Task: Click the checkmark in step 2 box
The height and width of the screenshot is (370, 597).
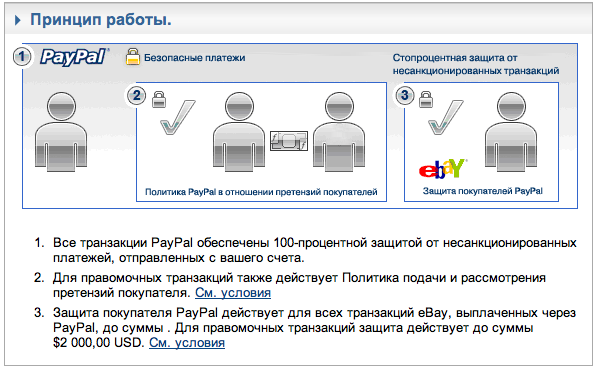Action: 177,117
